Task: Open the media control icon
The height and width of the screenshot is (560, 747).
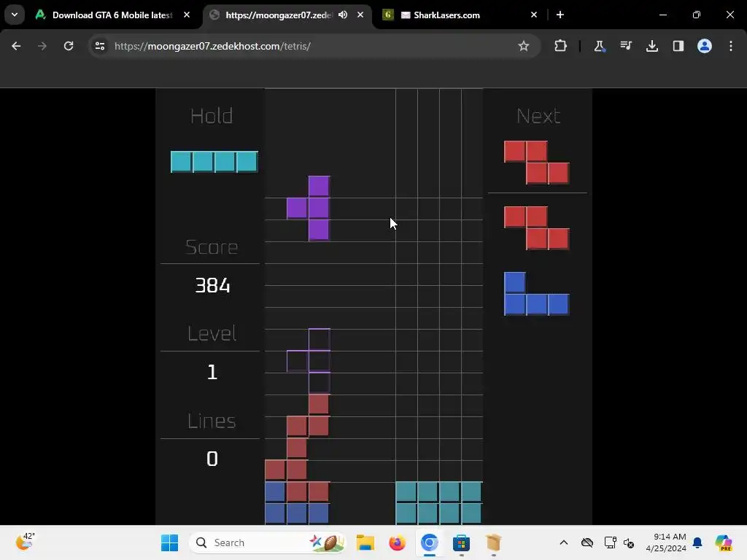Action: click(625, 46)
